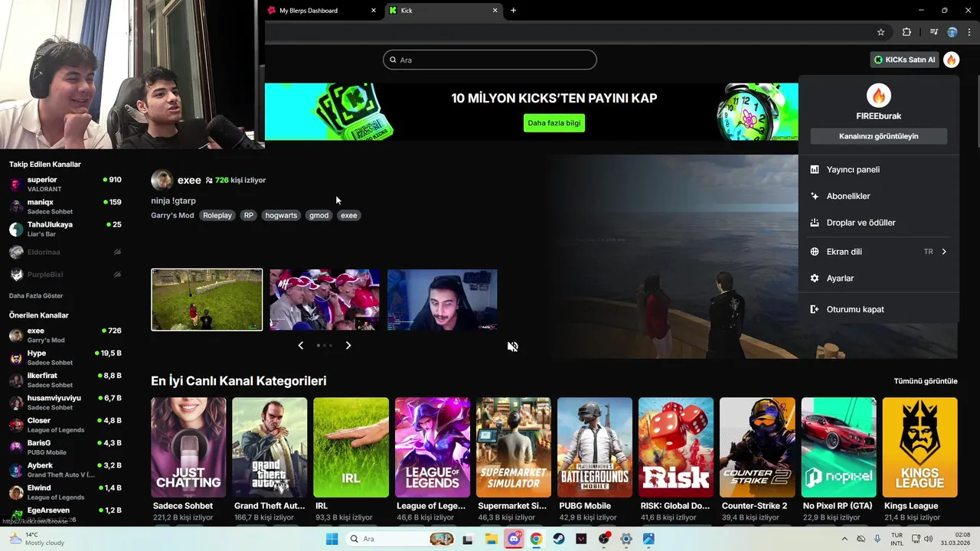980x551 pixels.
Task: Select the bearded streamer webcam thumbnail
Action: click(x=443, y=300)
